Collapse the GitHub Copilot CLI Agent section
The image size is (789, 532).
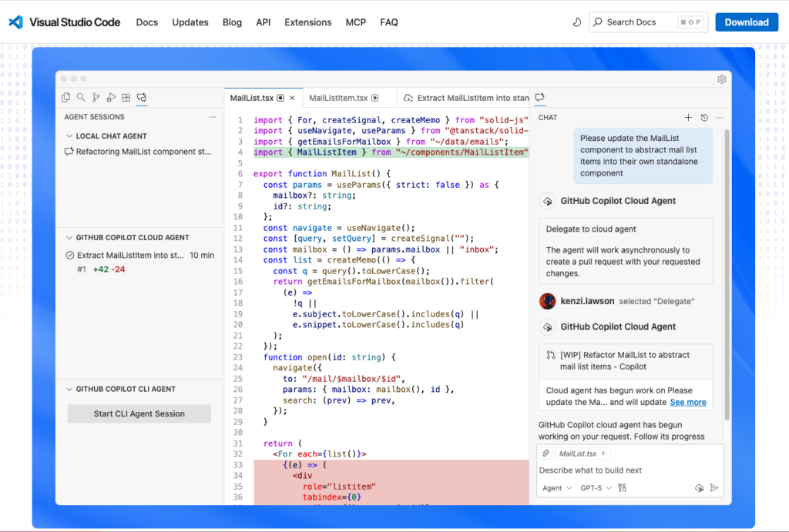point(70,390)
